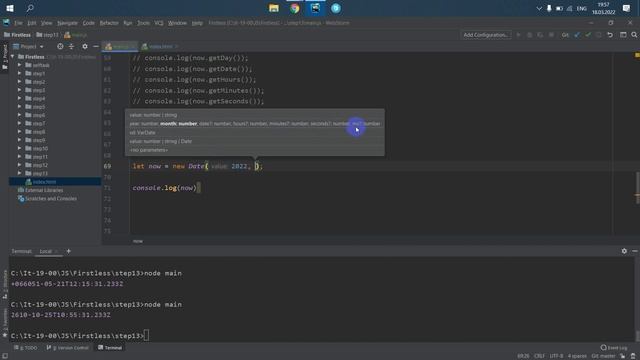The image size is (640, 360).
Task: Open Windows taskbar search
Action: click(x=30, y=8)
